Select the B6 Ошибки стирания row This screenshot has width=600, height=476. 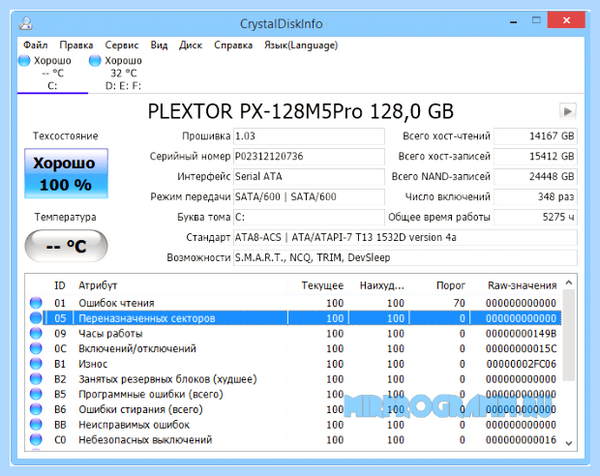point(295,409)
